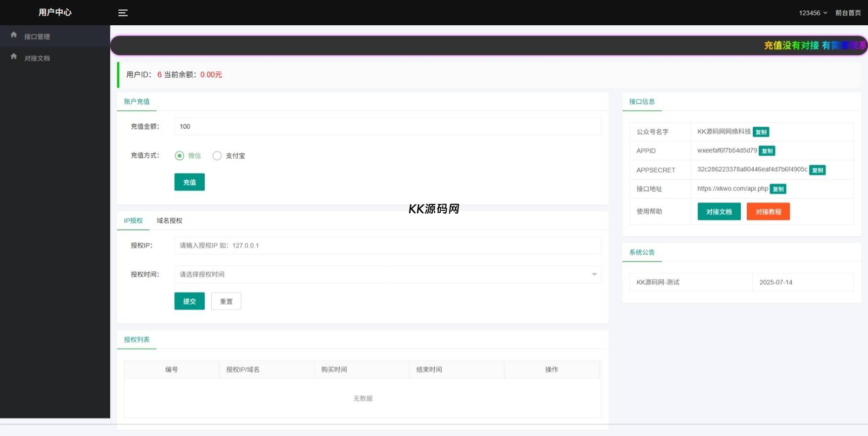Click the green 充值 button
868x436 pixels.
tap(189, 182)
